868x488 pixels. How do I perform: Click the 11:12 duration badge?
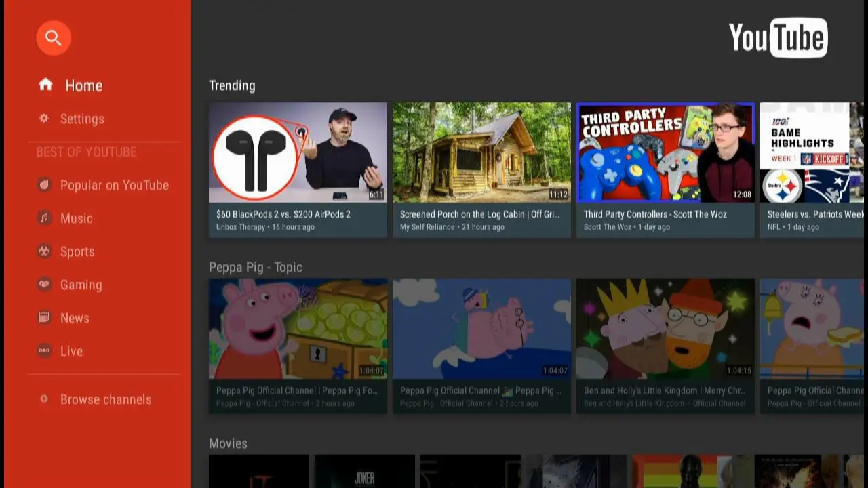558,195
